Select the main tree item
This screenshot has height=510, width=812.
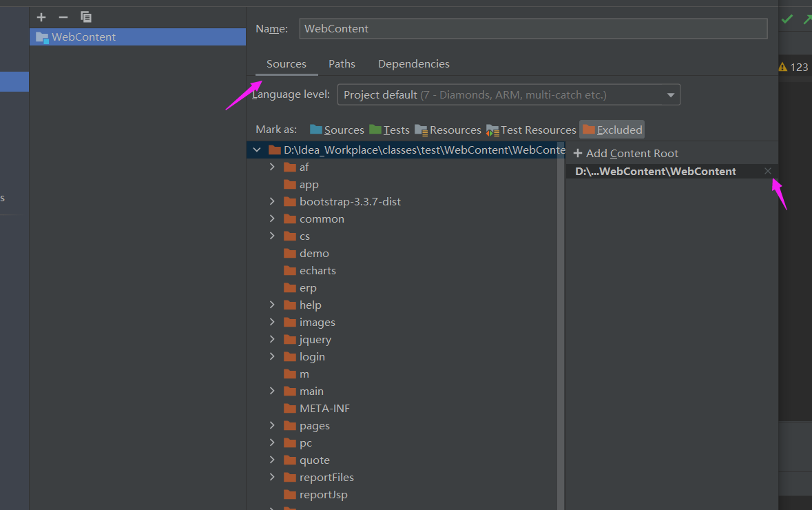(311, 391)
